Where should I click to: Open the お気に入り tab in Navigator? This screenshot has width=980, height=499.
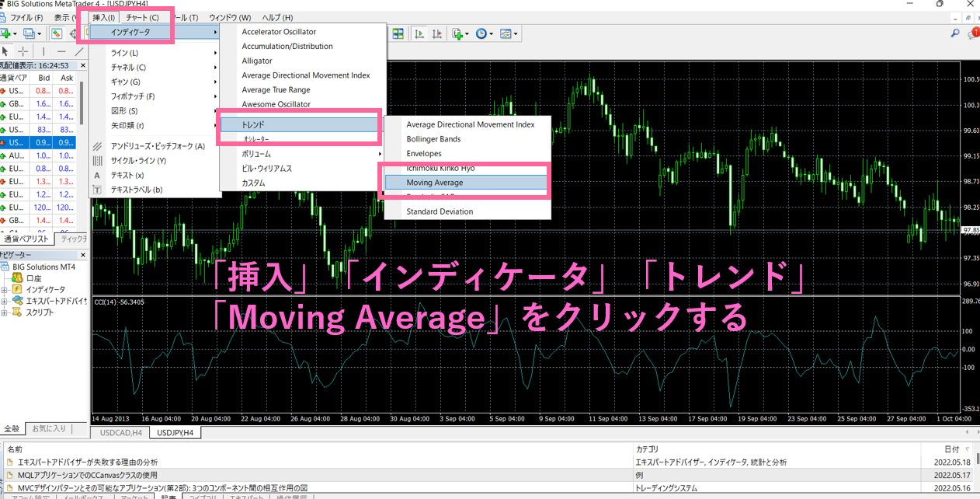(x=48, y=428)
